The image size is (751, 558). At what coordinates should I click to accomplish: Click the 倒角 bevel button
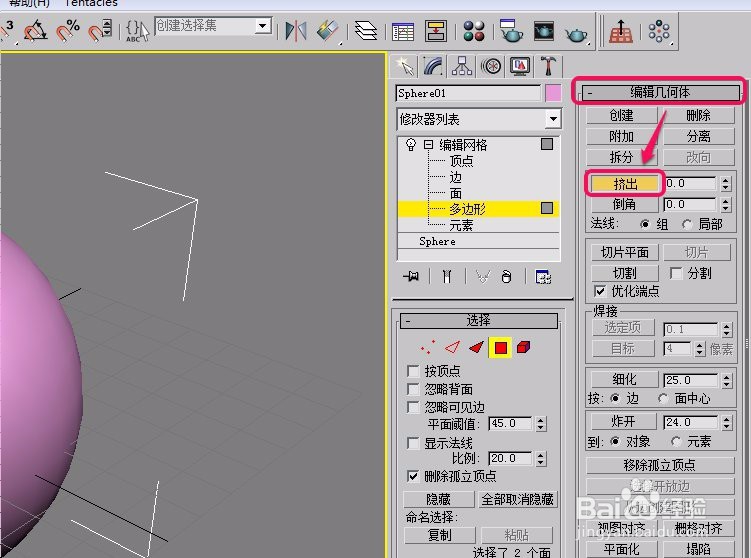625,205
